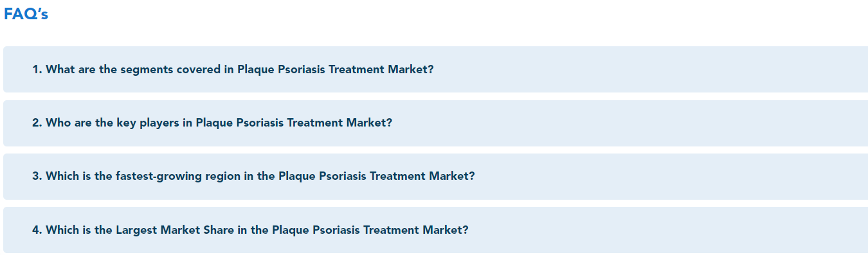Click the FAQ's heading text

(26, 14)
